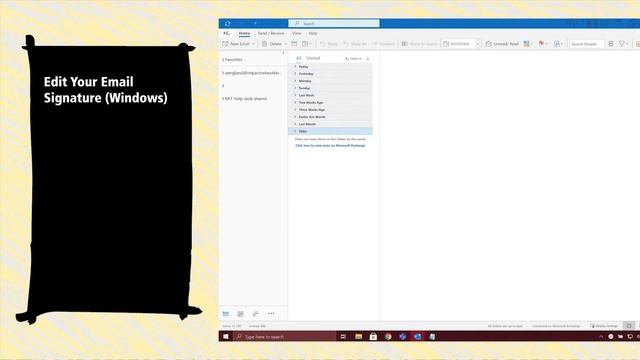Collapse the folder pane arrow
Screen dimensions: 640x360
[283, 53]
